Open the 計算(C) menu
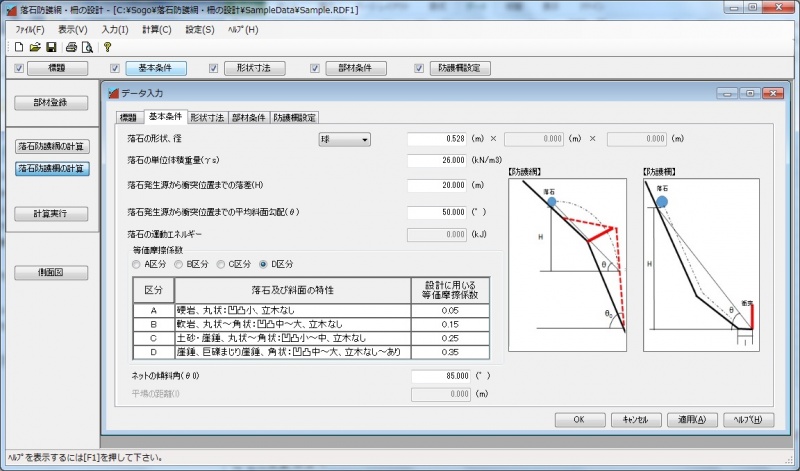The width and height of the screenshot is (800, 471). (156, 30)
